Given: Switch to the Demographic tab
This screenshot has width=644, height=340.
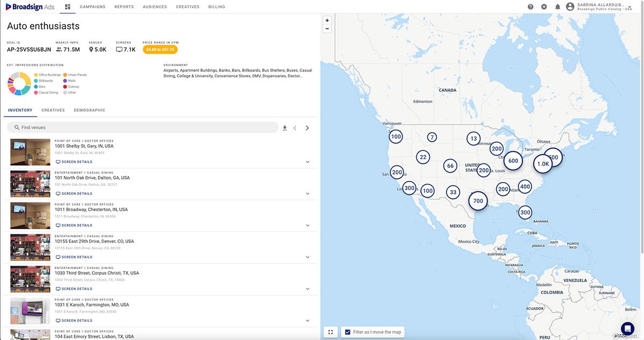Looking at the screenshot, I should 90,110.
